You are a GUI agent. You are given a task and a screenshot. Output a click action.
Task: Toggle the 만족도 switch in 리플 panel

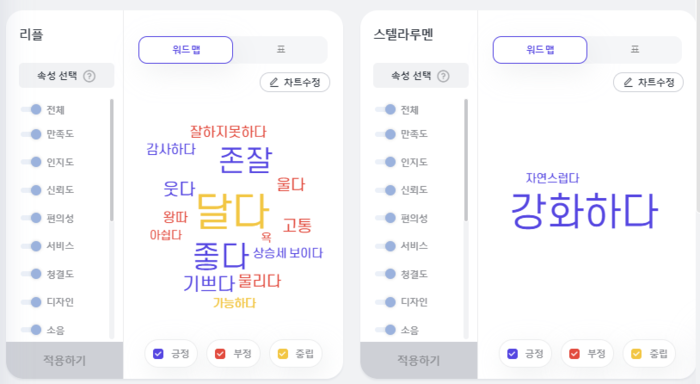(x=32, y=134)
